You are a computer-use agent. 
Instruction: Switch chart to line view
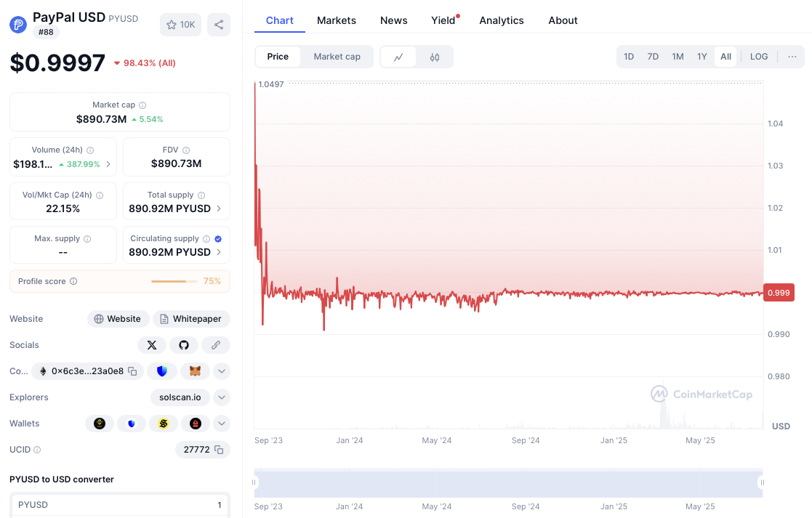398,57
